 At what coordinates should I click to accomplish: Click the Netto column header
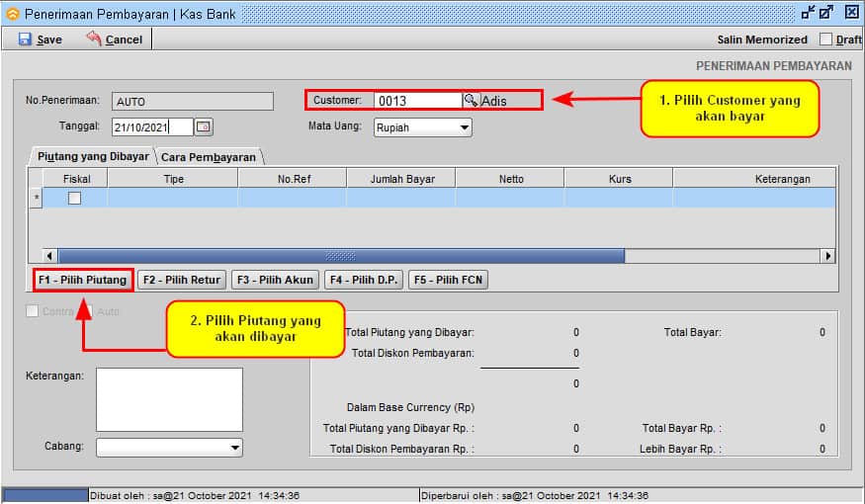pyautogui.click(x=511, y=179)
